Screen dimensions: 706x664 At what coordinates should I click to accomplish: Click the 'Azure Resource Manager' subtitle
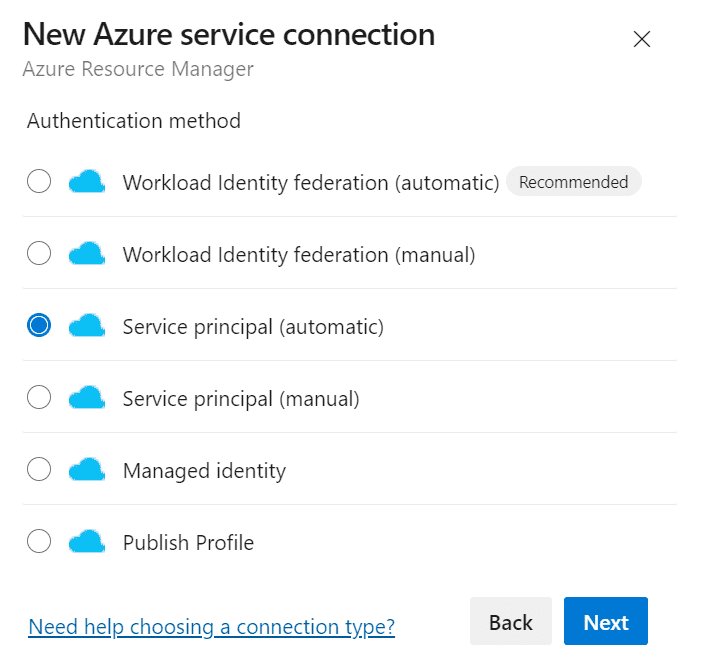pos(138,69)
